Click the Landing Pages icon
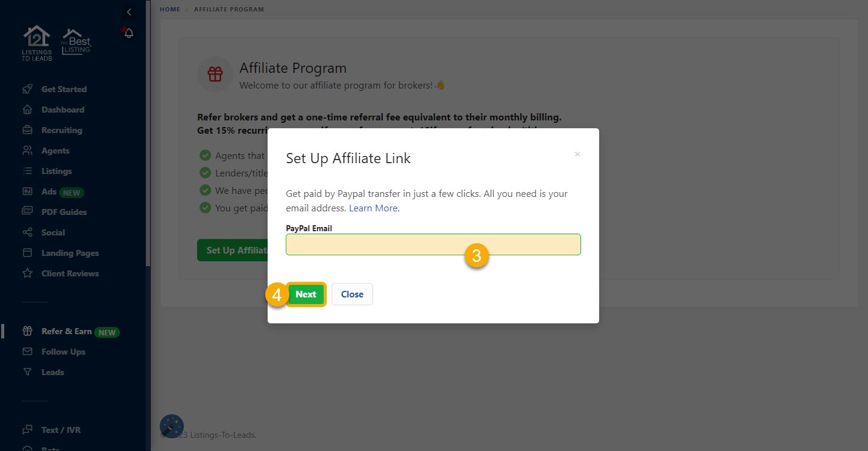Image resolution: width=868 pixels, height=451 pixels. [27, 253]
